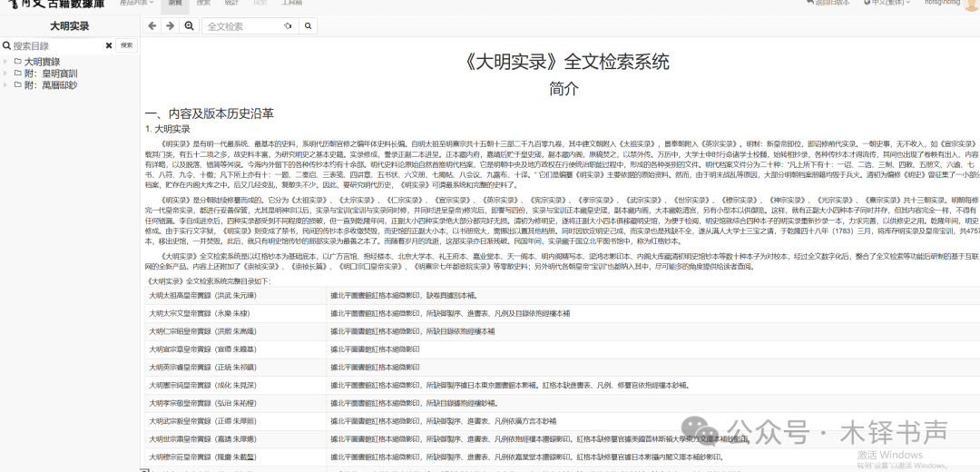Go back with the left arrow button
Image resolution: width=980 pixels, height=472 pixels.
tap(152, 25)
